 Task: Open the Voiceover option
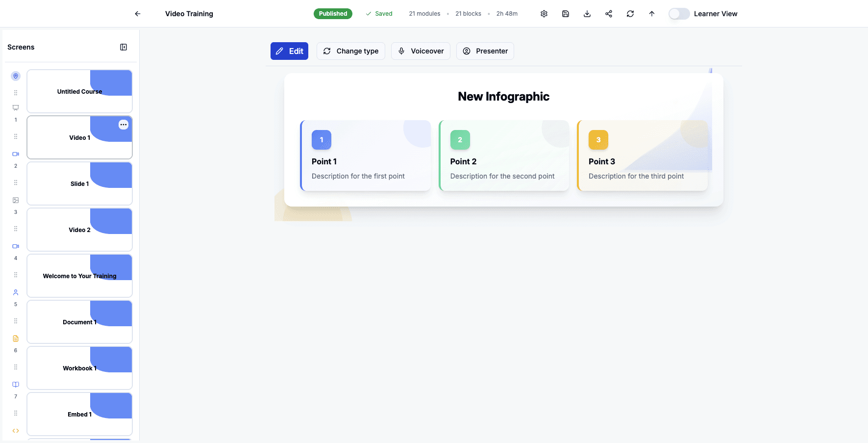point(421,51)
